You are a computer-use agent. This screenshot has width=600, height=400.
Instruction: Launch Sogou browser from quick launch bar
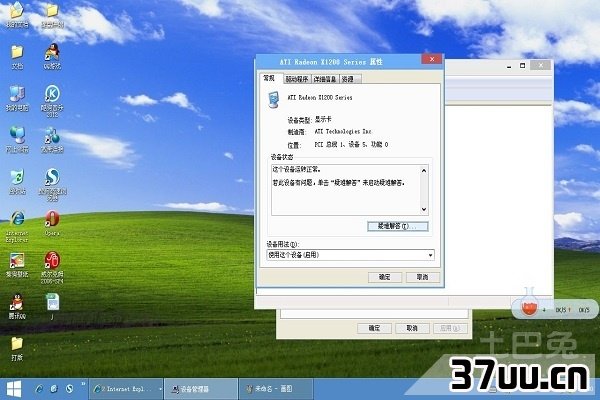tap(69, 389)
